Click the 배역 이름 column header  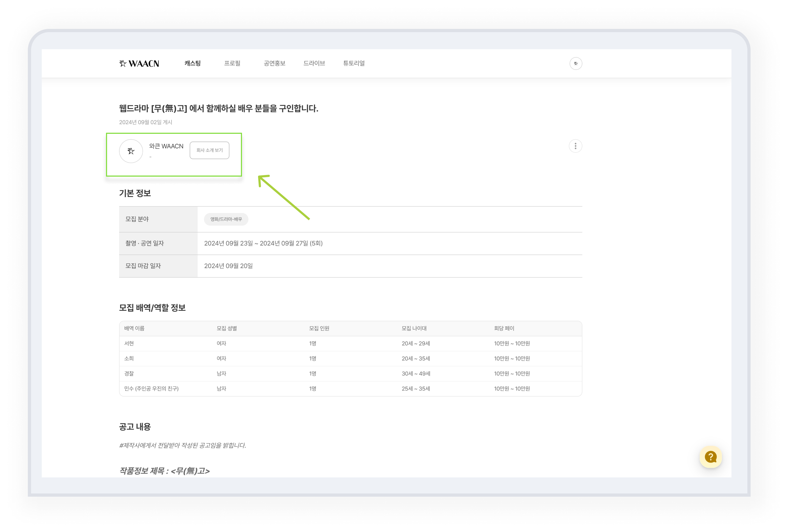(x=134, y=328)
